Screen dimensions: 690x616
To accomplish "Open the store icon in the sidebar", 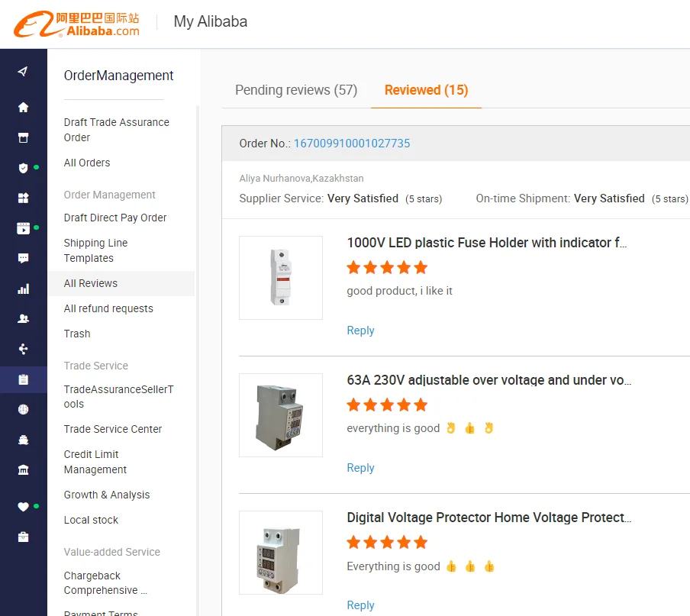I will click(23, 138).
